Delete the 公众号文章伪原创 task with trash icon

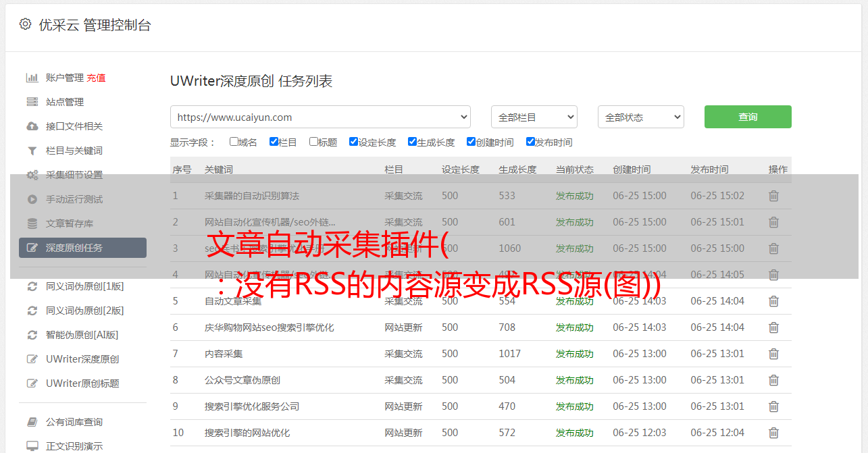(774, 380)
